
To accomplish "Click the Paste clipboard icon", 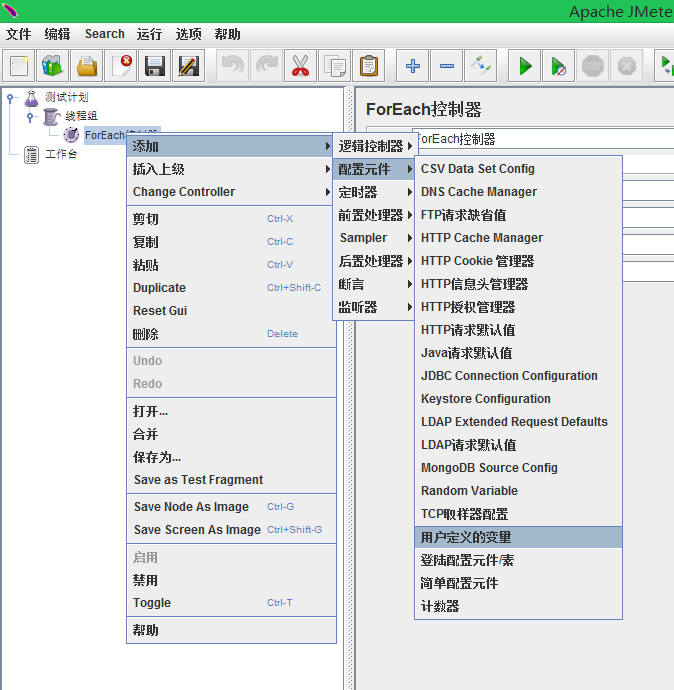I will (369, 66).
